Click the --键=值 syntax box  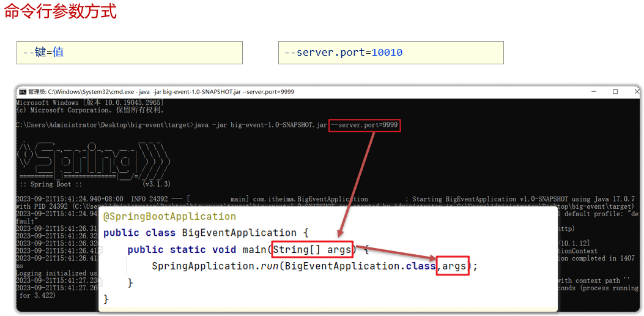pyautogui.click(x=130, y=53)
